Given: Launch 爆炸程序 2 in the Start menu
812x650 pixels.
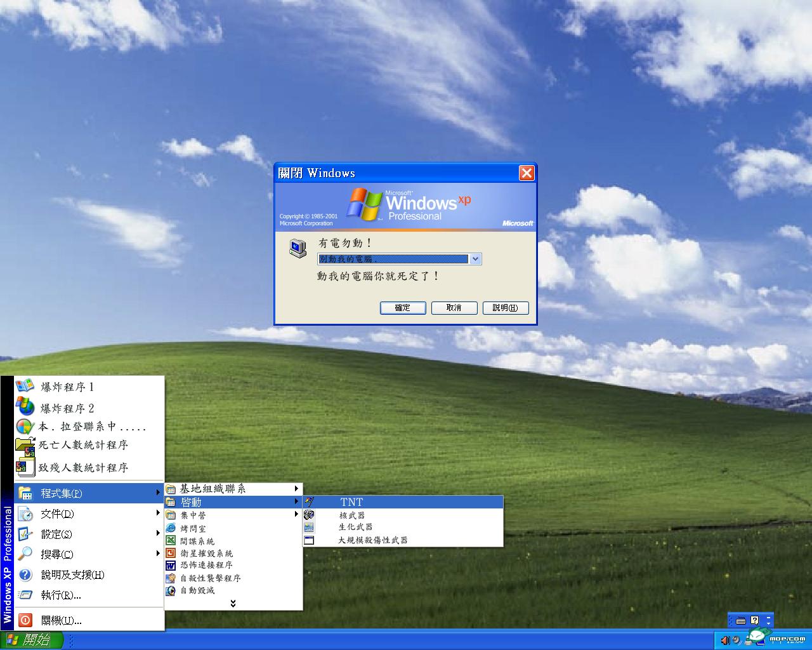Looking at the screenshot, I should 89,408.
